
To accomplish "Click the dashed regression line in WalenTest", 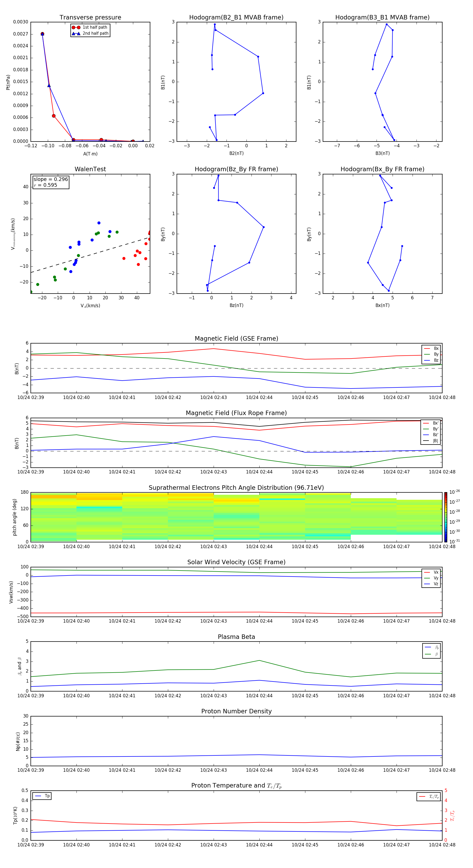I will coord(90,255).
